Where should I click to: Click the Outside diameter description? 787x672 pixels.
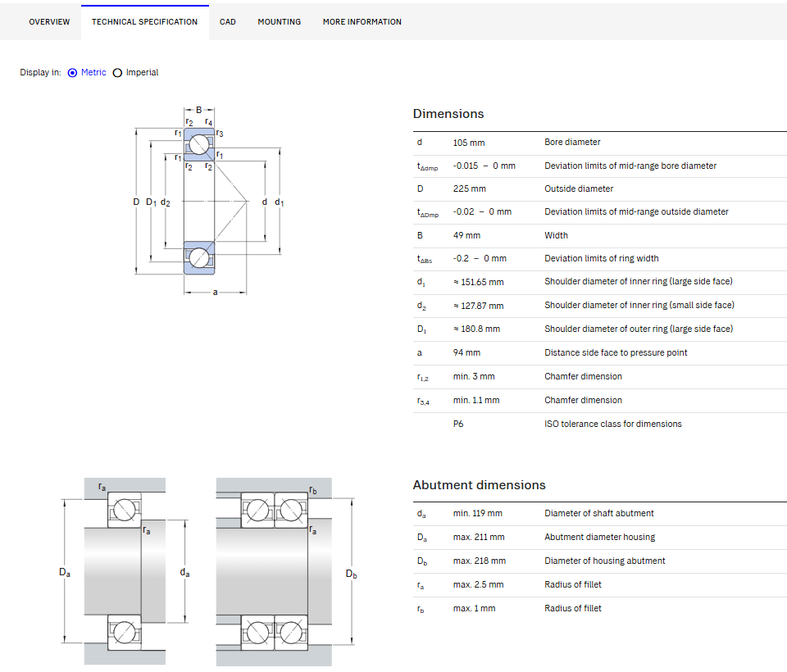click(579, 188)
